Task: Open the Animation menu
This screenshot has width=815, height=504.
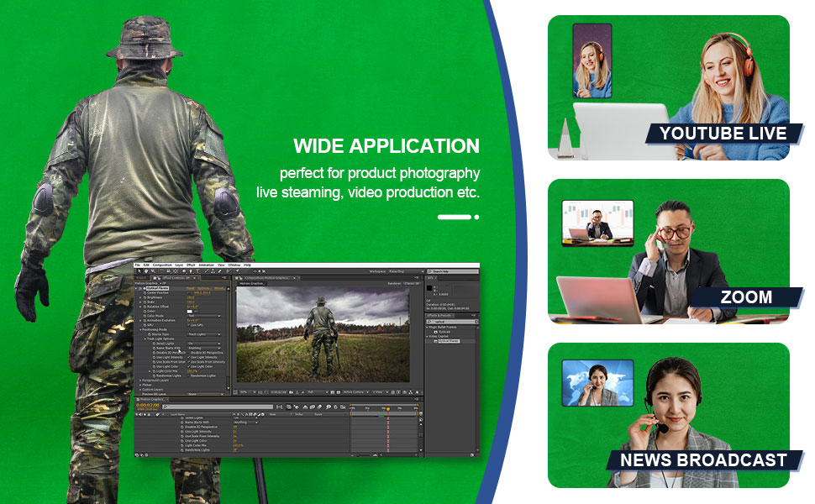Action: pyautogui.click(x=206, y=265)
